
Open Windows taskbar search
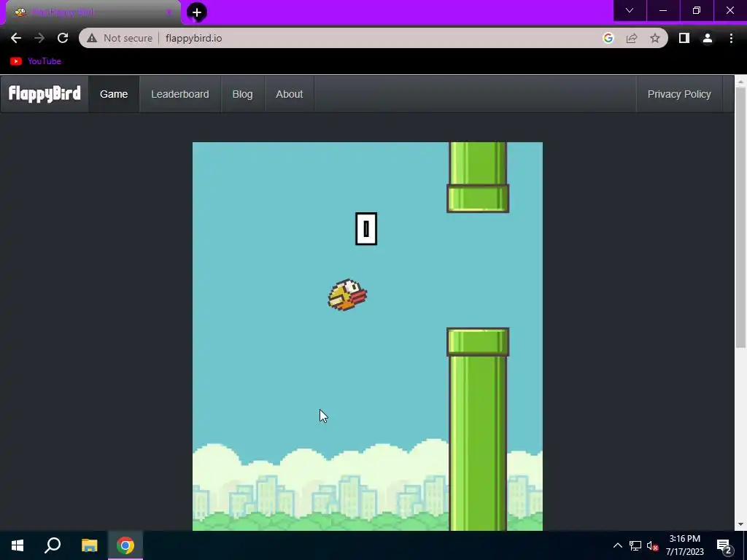pos(53,545)
